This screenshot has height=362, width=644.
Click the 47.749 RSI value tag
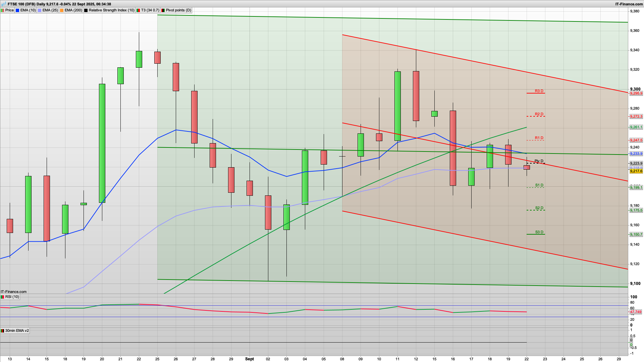pyautogui.click(x=636, y=312)
